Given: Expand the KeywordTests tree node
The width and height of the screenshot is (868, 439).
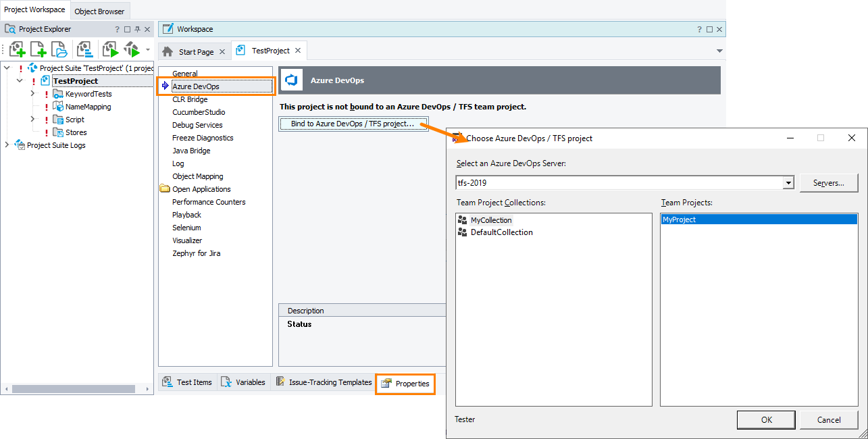Looking at the screenshot, I should click(x=32, y=94).
